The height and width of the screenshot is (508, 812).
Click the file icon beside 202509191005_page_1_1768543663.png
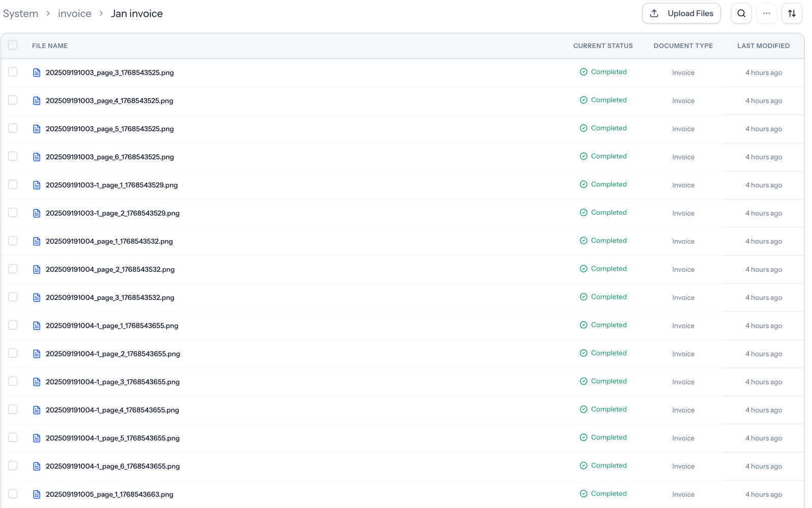click(x=37, y=494)
